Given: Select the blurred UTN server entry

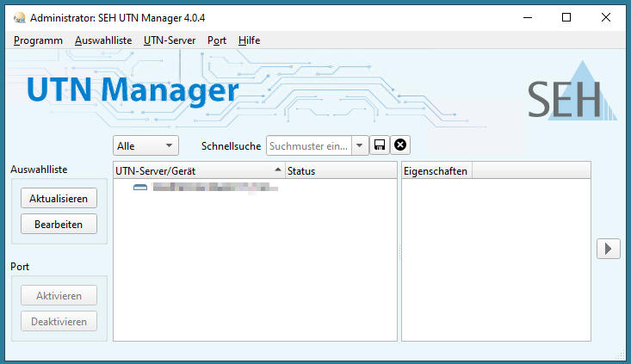Looking at the screenshot, I should tap(215, 187).
